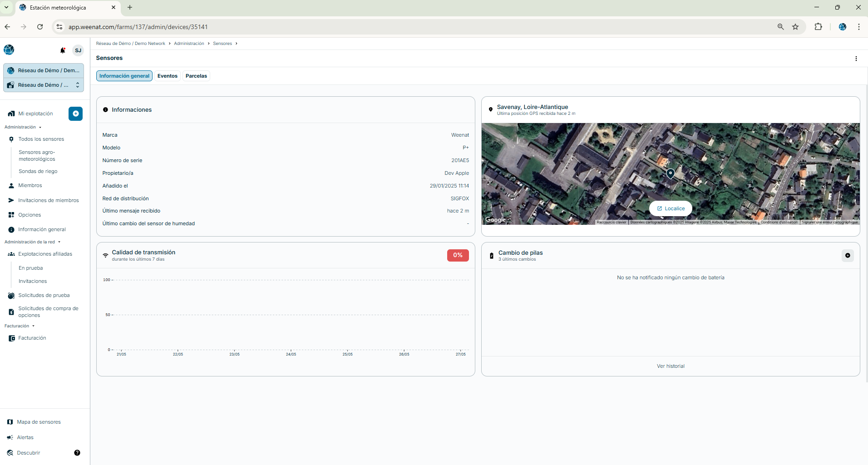Open browser extensions puzzle icon
The width and height of the screenshot is (868, 465).
[x=818, y=27]
